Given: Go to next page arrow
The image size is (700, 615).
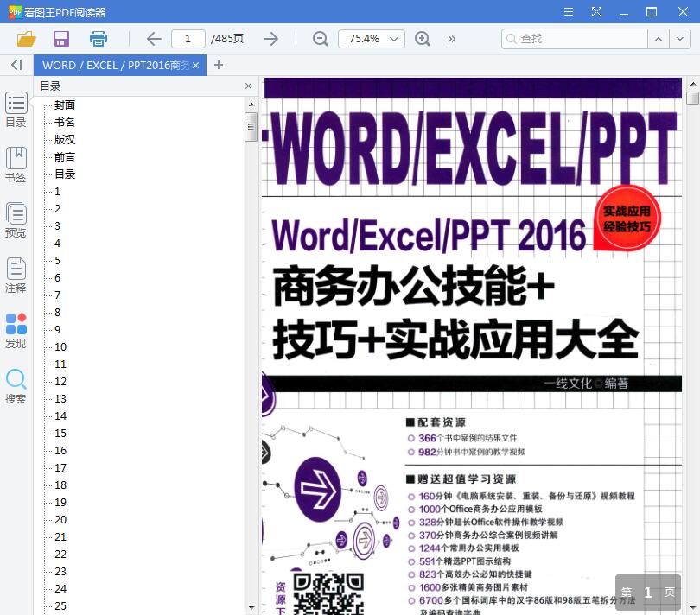Looking at the screenshot, I should coord(271,39).
